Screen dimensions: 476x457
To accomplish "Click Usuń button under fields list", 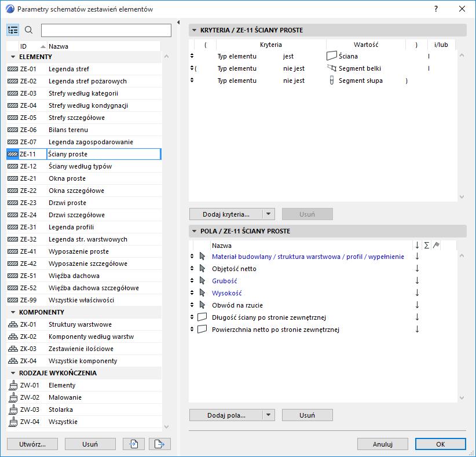I will coord(307,415).
